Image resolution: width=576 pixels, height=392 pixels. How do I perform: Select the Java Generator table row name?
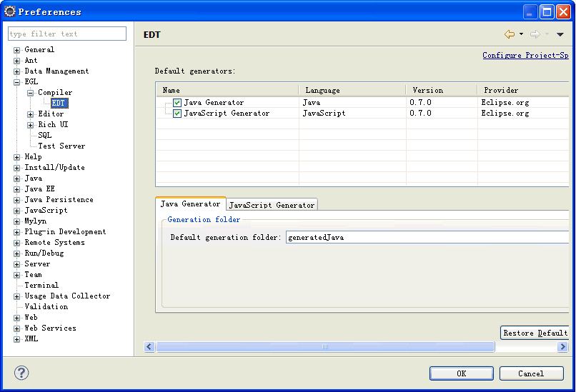[214, 102]
